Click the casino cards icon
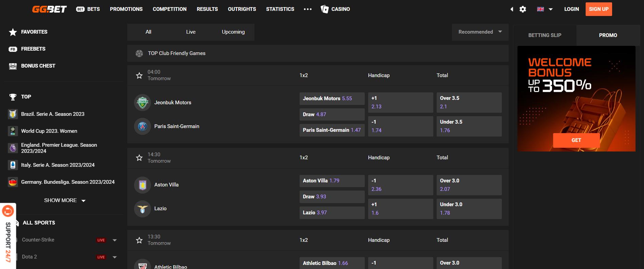This screenshot has width=644, height=269. pyautogui.click(x=325, y=9)
